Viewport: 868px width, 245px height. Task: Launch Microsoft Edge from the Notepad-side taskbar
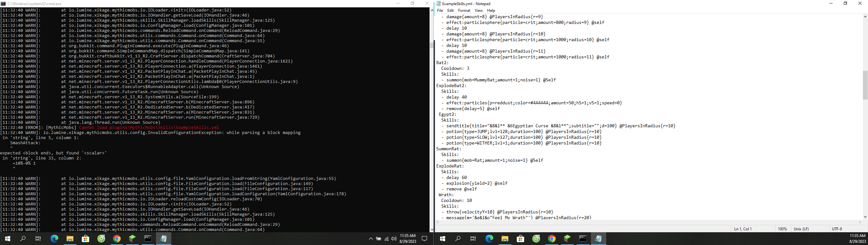pyautogui.click(x=489, y=239)
